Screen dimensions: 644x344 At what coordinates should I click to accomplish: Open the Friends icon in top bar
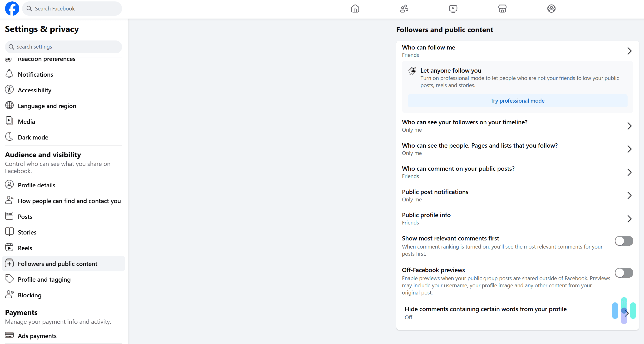coord(404,9)
